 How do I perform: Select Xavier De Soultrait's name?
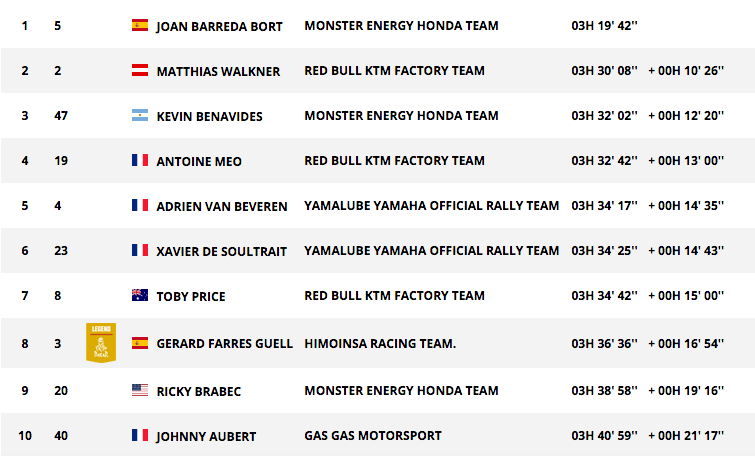coord(221,251)
